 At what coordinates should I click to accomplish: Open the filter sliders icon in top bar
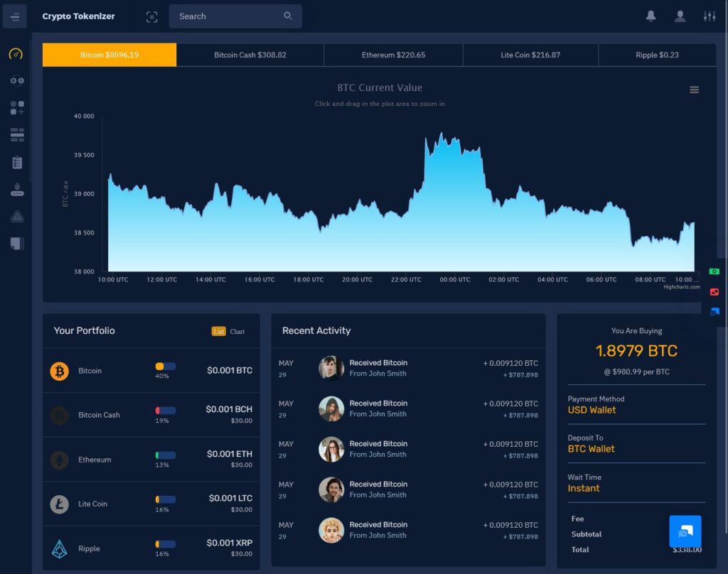tap(709, 16)
